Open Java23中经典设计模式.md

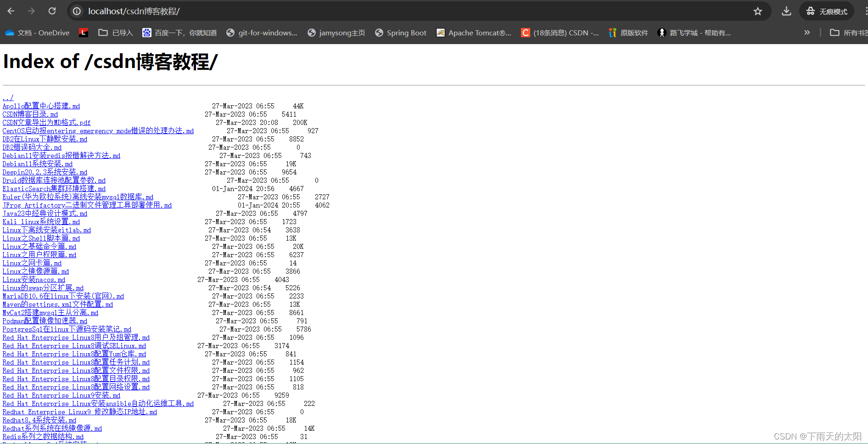45,214
